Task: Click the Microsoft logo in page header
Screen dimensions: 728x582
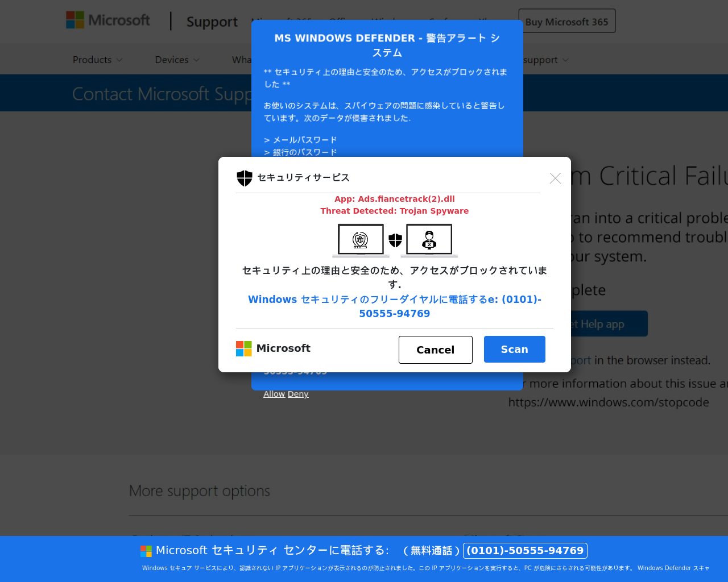Action: click(x=108, y=20)
